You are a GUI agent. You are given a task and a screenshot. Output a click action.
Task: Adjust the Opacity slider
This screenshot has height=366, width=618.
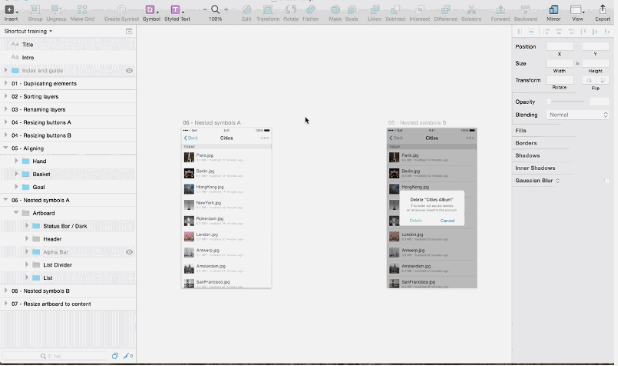[566, 102]
